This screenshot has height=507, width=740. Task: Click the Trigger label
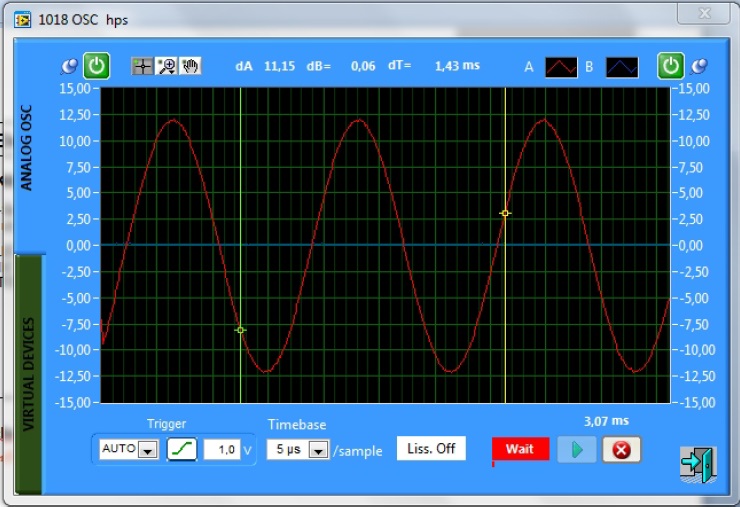pyautogui.click(x=167, y=424)
